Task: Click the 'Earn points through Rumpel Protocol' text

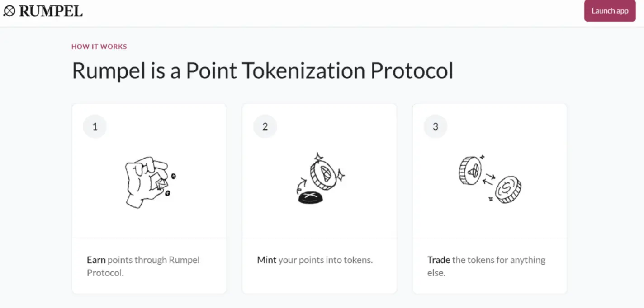Action: coord(143,266)
